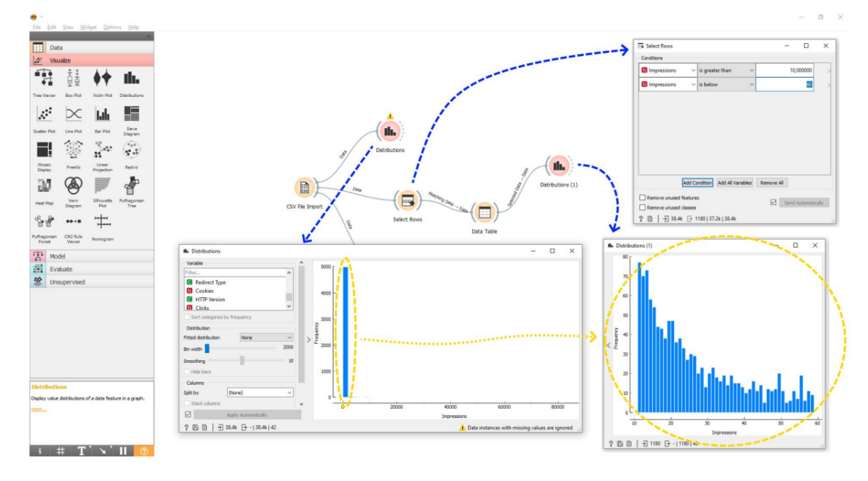Adjust the Bin width slider

coord(207,348)
